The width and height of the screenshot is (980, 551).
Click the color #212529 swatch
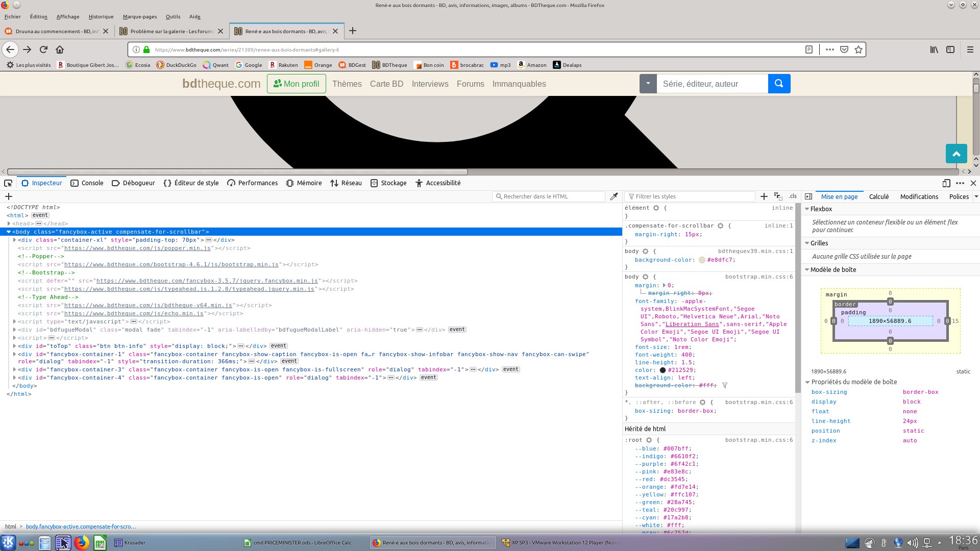[x=663, y=370]
